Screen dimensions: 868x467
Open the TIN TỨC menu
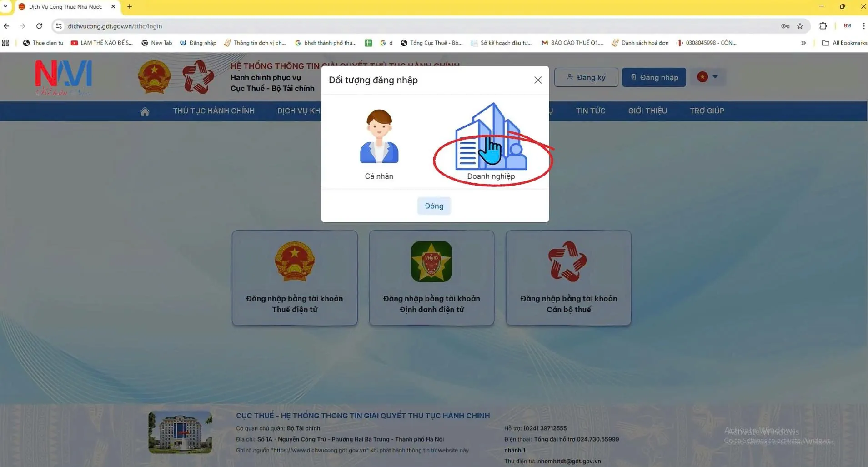590,111
